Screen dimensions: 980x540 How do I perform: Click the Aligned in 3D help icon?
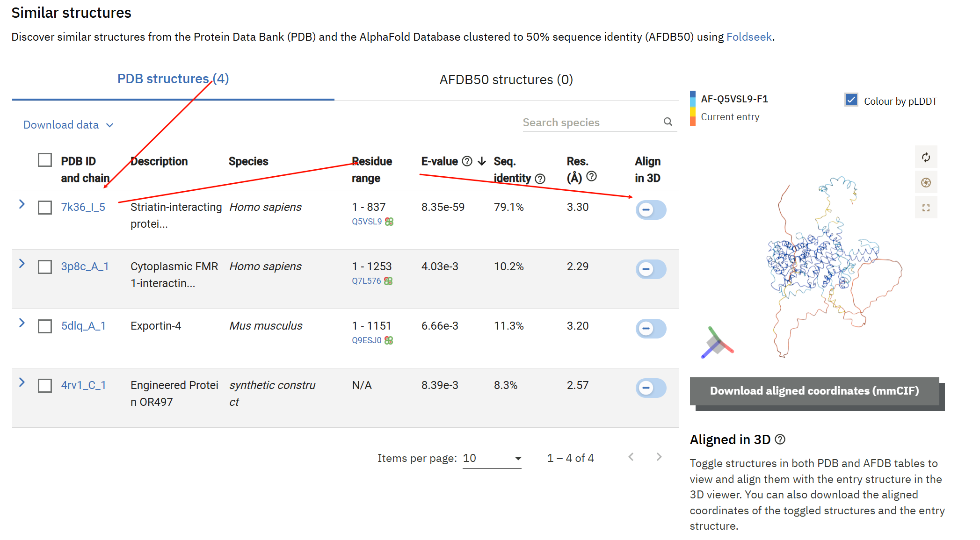tap(780, 439)
